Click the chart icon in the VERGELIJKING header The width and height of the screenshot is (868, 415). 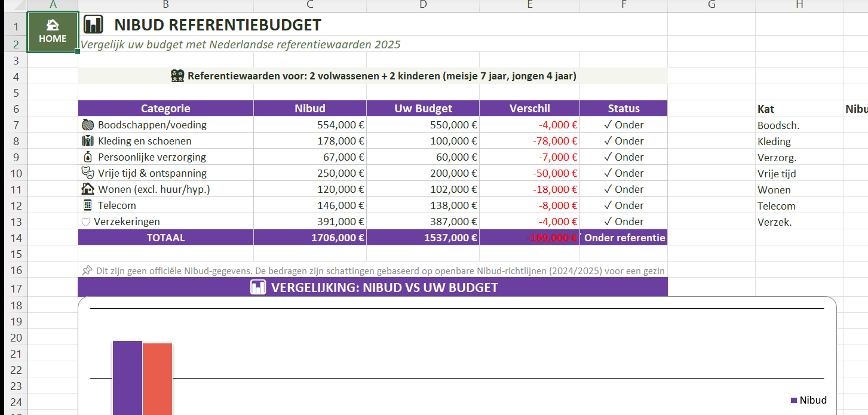point(257,287)
